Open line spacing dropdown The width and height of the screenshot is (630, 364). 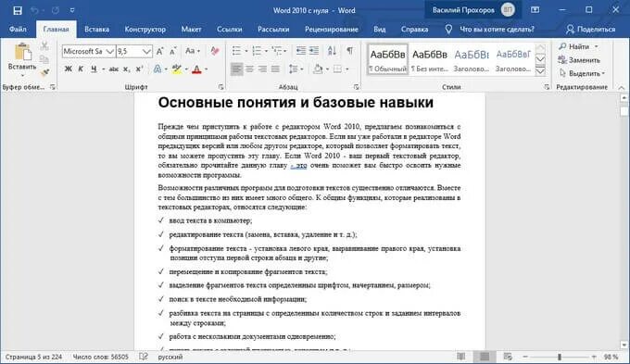pos(302,69)
